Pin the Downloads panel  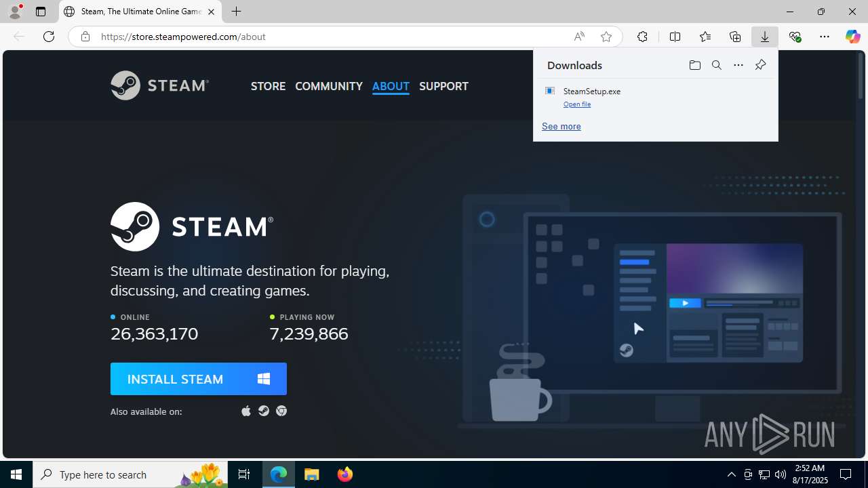click(760, 65)
